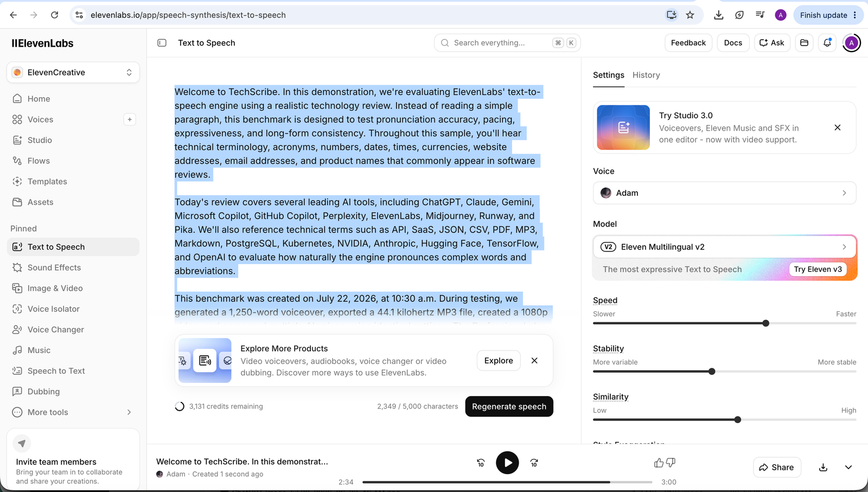
Task: Switch to the History tab
Action: click(x=646, y=75)
